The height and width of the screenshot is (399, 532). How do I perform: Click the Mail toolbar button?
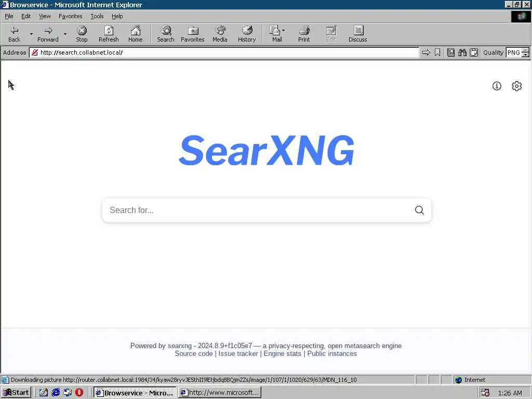[x=276, y=34]
